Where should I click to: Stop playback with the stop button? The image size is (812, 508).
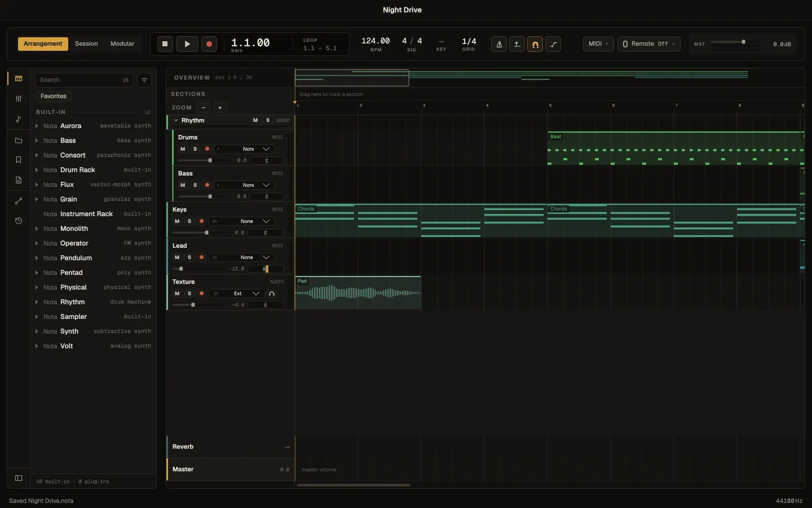pos(165,43)
